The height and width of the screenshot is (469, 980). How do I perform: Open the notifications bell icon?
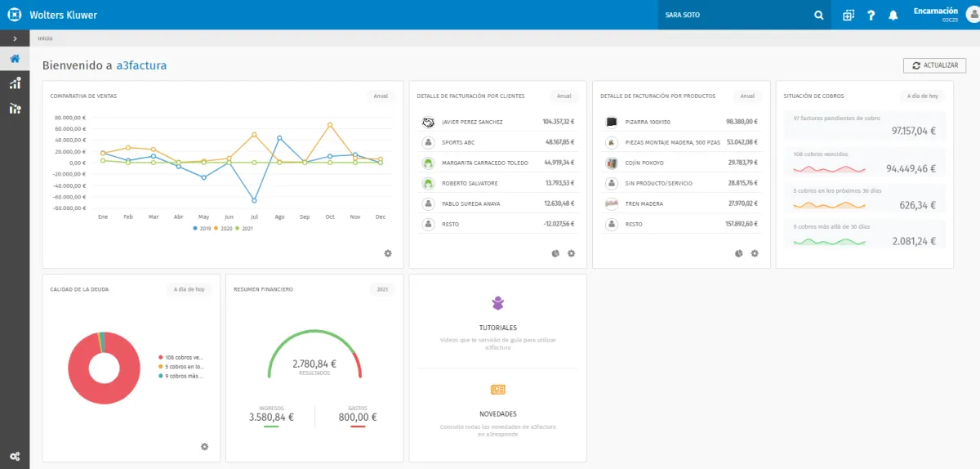pyautogui.click(x=893, y=15)
